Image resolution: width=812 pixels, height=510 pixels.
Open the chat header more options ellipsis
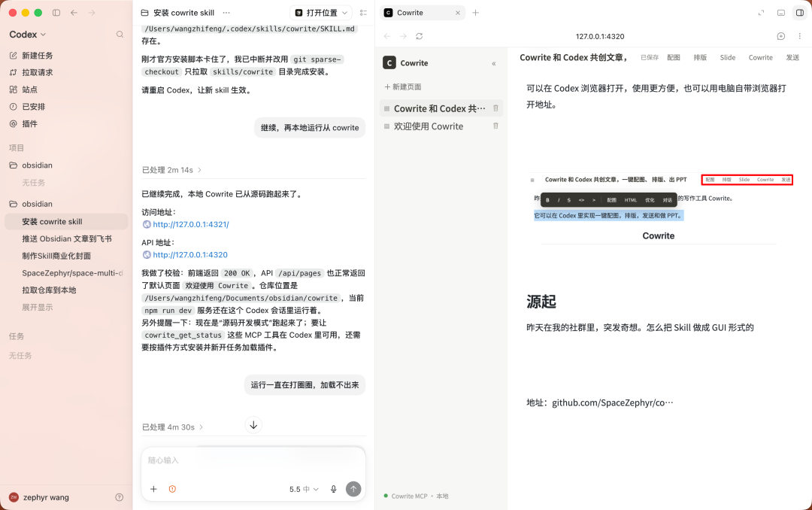[226, 13]
